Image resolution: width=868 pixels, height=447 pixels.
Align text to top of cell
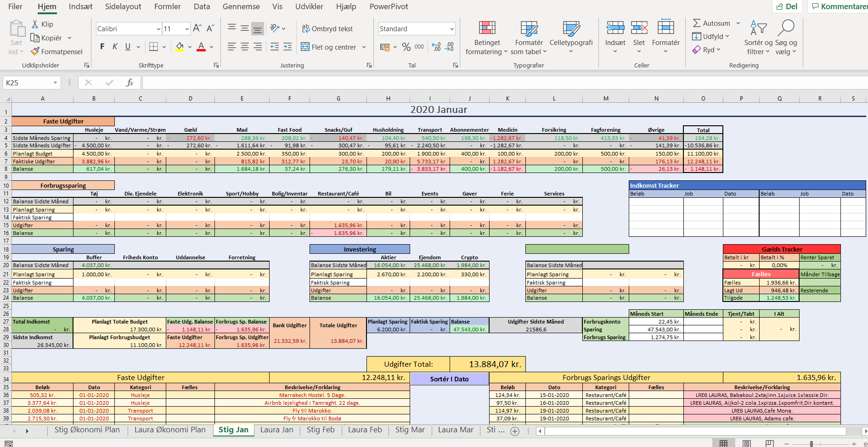(x=232, y=28)
